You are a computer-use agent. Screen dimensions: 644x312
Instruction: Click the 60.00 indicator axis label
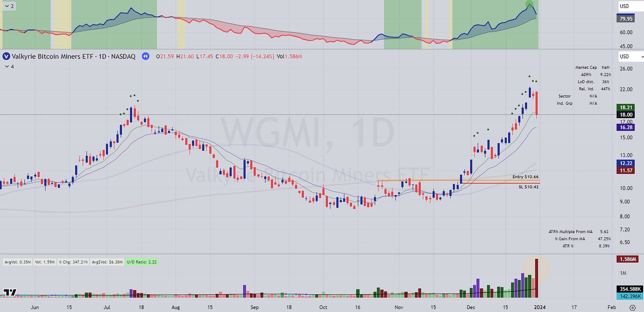pos(626,32)
